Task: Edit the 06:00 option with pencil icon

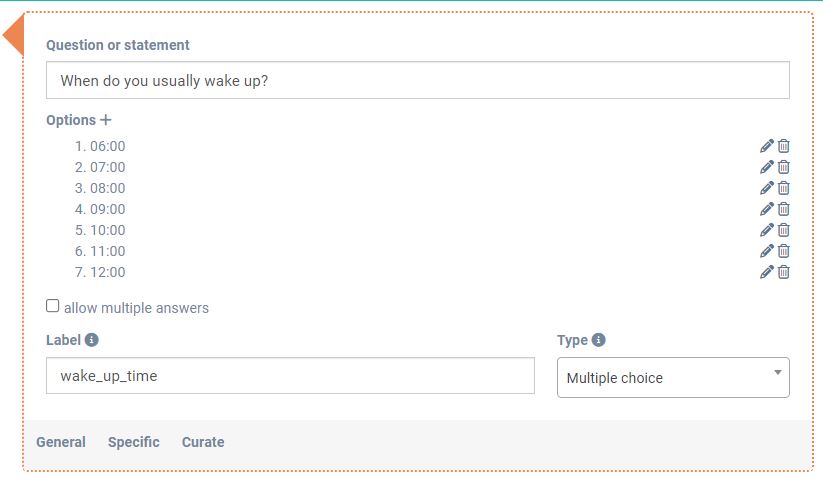Action: point(767,146)
